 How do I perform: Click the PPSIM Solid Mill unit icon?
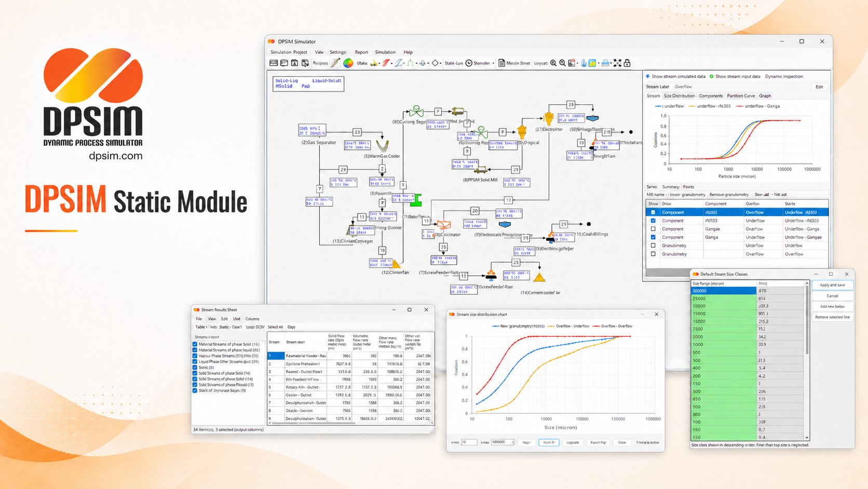click(481, 170)
